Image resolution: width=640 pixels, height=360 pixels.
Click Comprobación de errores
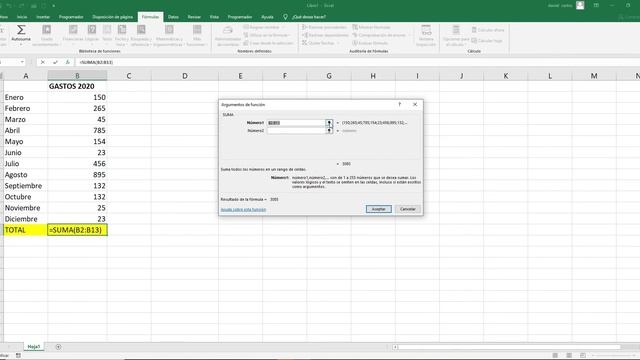[x=380, y=35]
